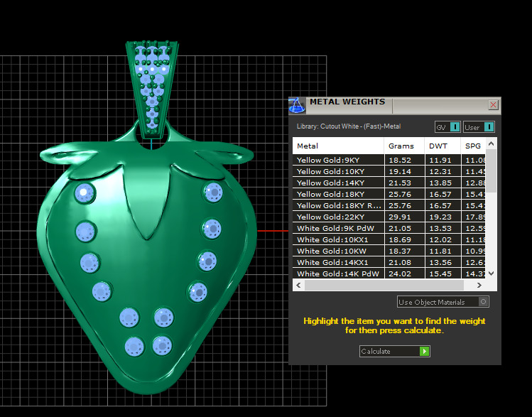Click the SPG column header

pyautogui.click(x=473, y=146)
